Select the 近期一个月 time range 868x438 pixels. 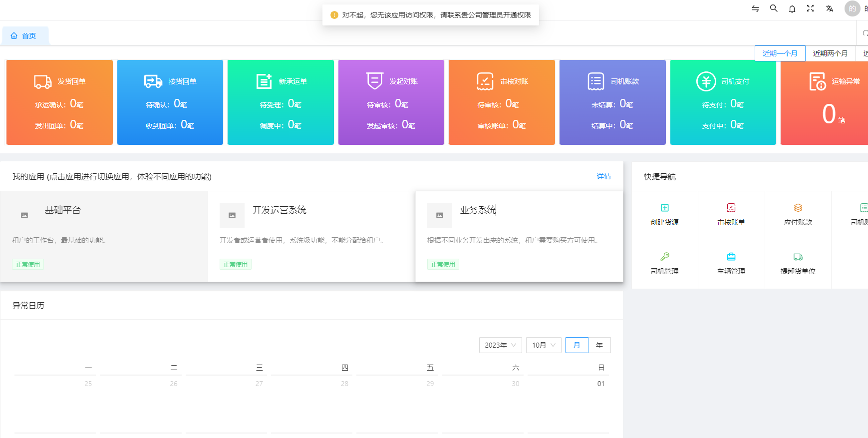(780, 53)
